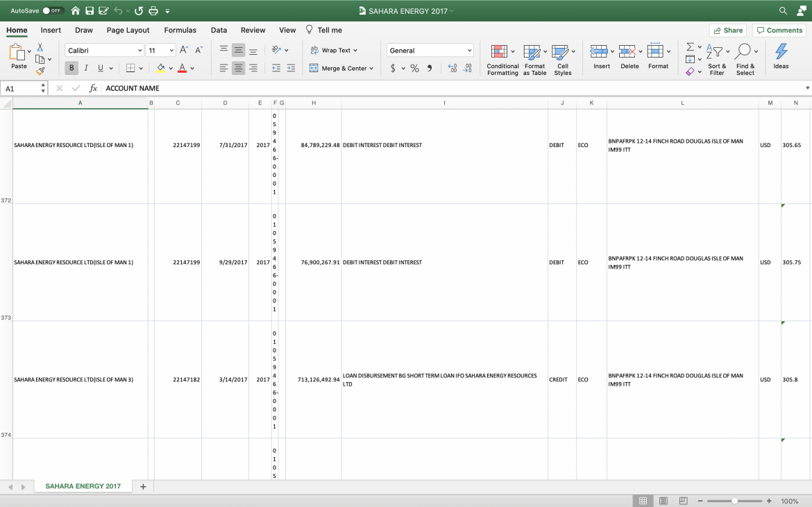Apply italic formatting
This screenshot has width=812, height=507.
click(x=86, y=68)
